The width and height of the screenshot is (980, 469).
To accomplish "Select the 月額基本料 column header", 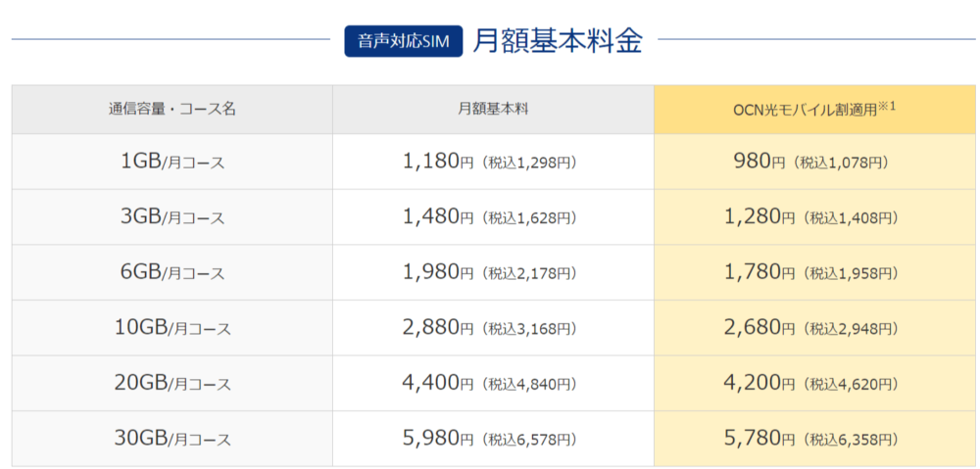I will coord(493,110).
